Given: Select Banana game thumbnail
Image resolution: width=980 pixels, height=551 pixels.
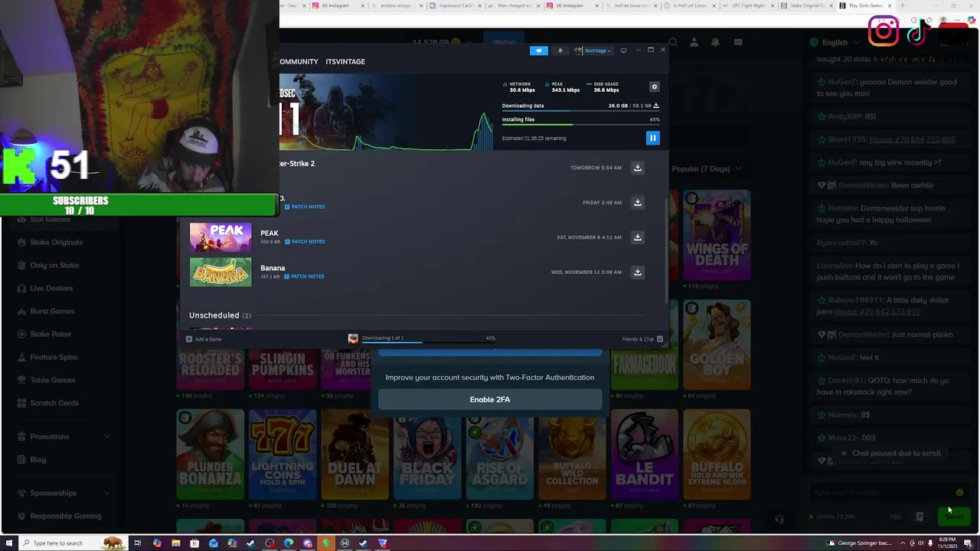Looking at the screenshot, I should (220, 272).
